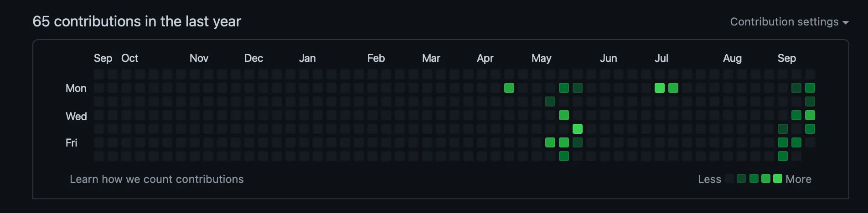This screenshot has width=868, height=213.
Task: Select the dark green Thursday cell in September
Action: (783, 129)
